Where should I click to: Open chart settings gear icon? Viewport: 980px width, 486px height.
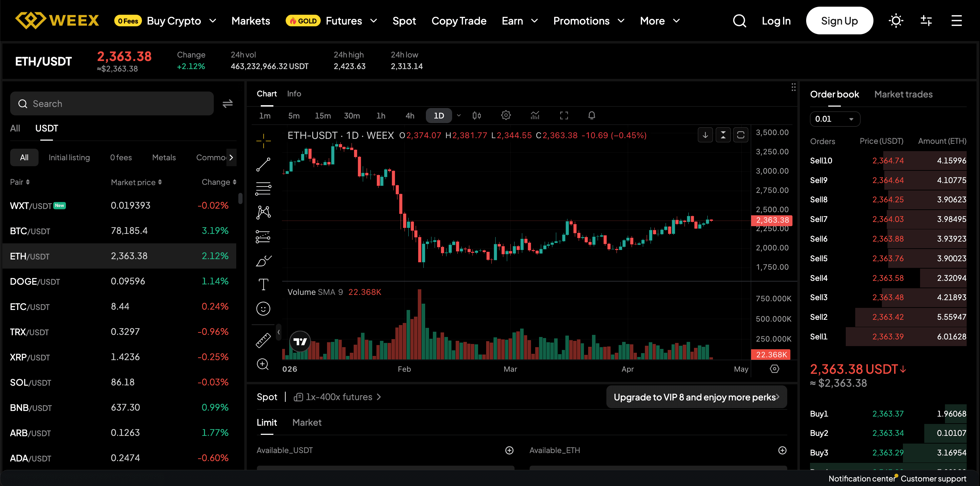click(506, 115)
